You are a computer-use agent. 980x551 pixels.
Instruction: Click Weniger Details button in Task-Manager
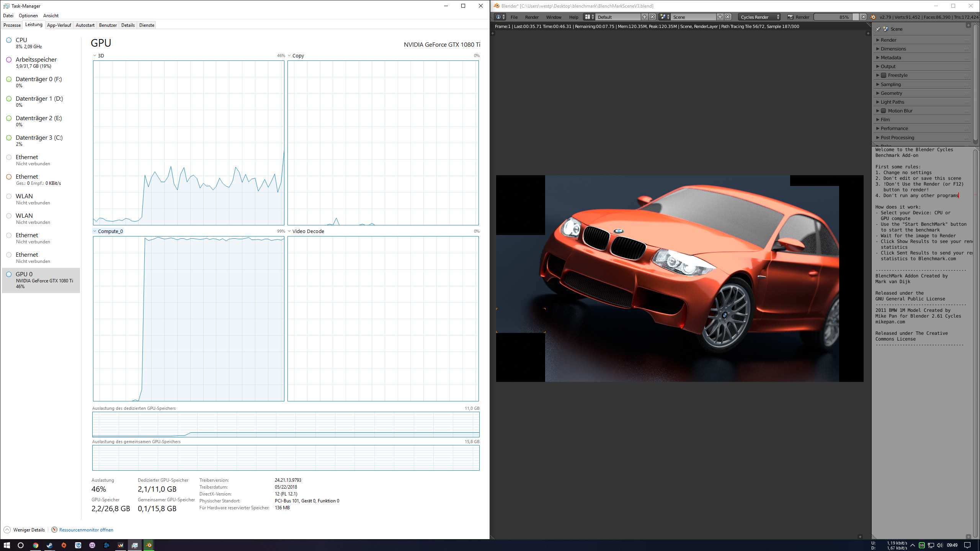tap(24, 530)
